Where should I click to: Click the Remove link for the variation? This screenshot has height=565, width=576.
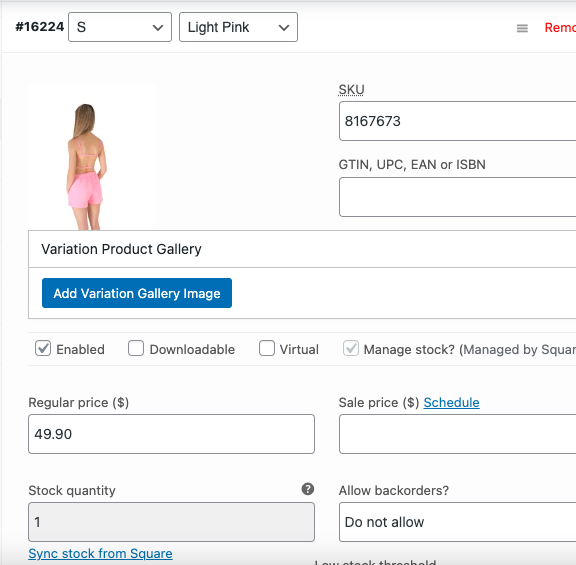point(560,28)
